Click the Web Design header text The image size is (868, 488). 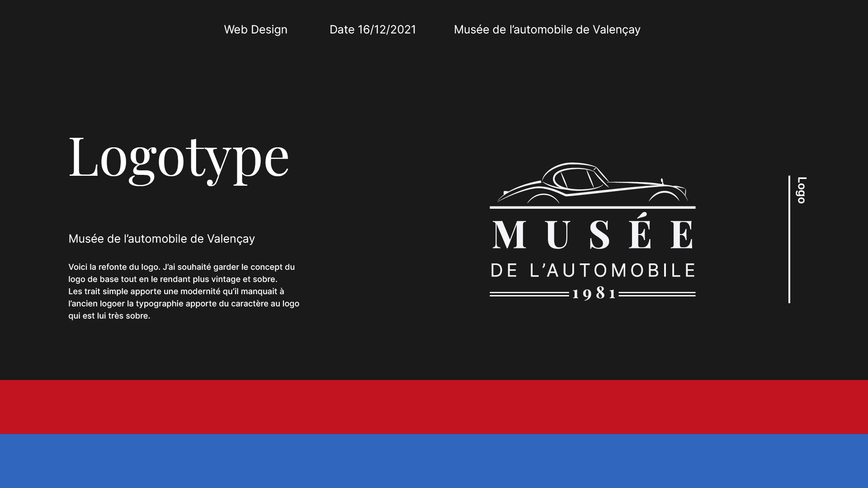[255, 30]
